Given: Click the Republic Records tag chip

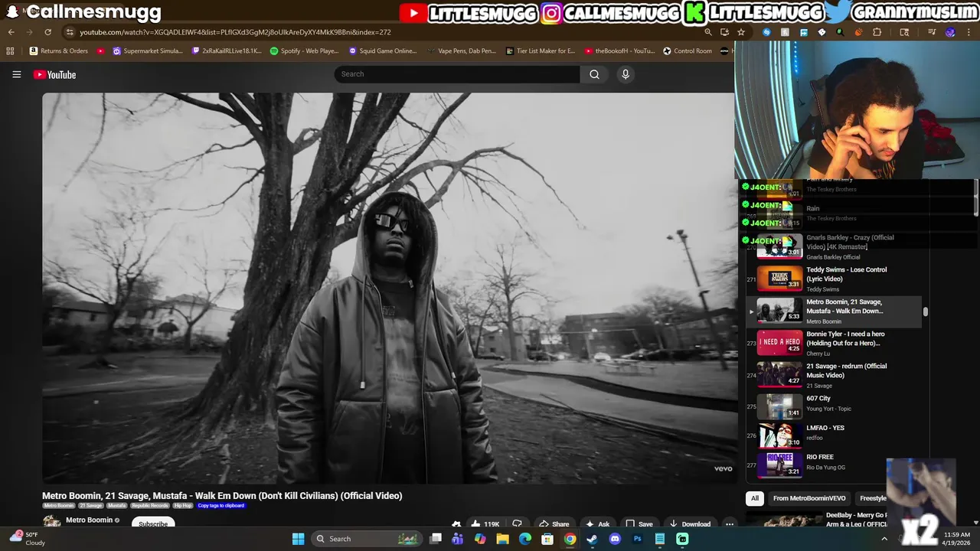Looking at the screenshot, I should click(x=149, y=506).
